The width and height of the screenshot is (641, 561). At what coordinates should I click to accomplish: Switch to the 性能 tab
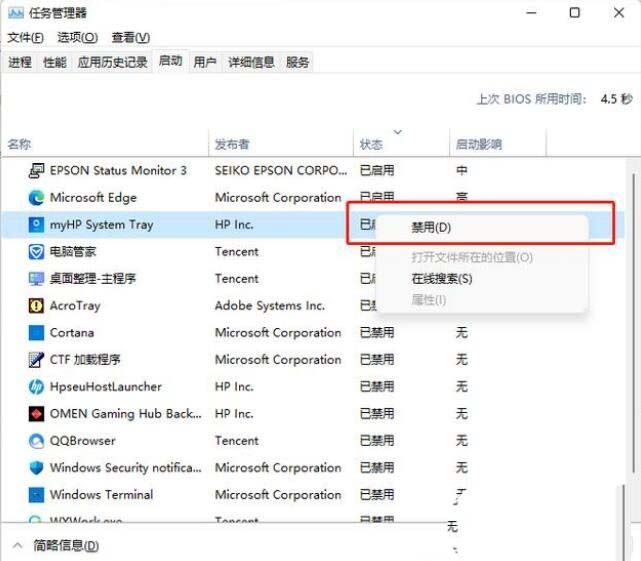click(54, 62)
